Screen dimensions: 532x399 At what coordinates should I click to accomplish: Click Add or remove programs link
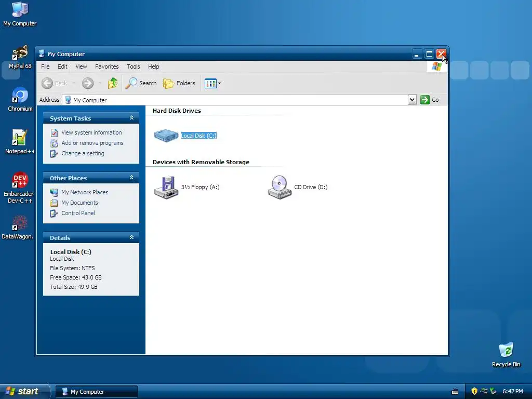pos(92,143)
